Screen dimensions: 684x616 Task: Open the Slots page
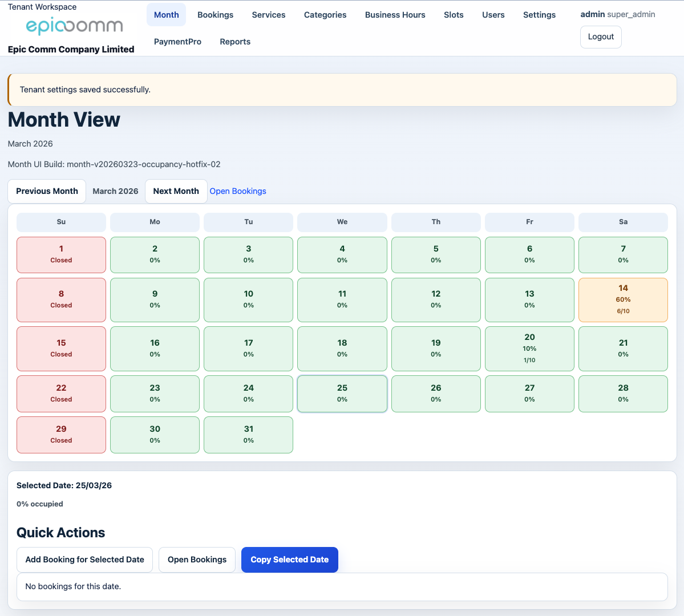[x=454, y=15]
